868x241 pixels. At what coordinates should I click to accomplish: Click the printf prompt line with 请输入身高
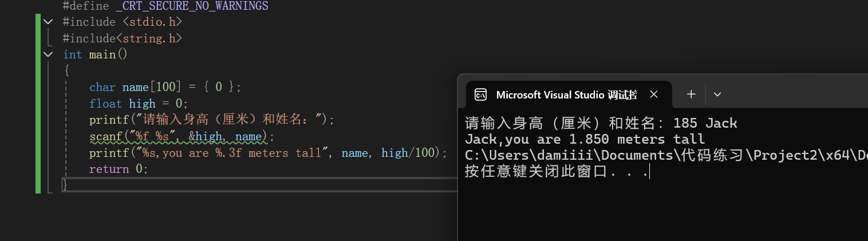pyautogui.click(x=211, y=120)
